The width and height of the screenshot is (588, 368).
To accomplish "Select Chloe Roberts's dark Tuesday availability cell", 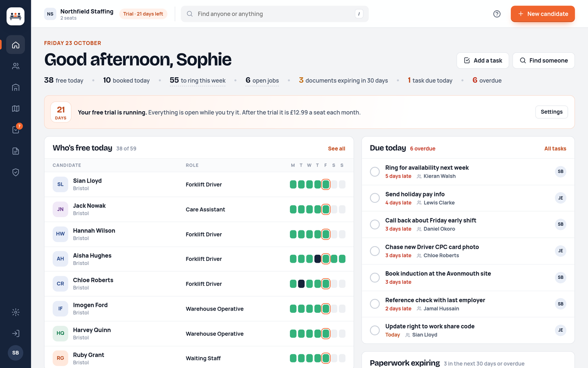I will coord(301,284).
